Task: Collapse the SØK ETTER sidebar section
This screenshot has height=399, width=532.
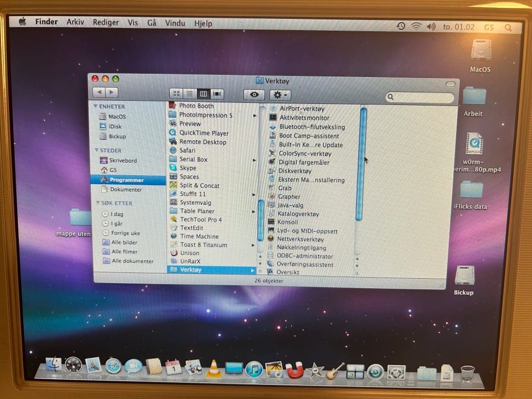Action: click(x=96, y=203)
